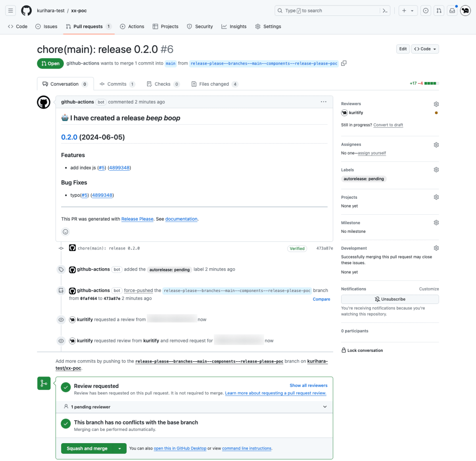Viewport: 476px width, 461px height.
Task: Switch to the Commits tab
Action: (x=117, y=84)
